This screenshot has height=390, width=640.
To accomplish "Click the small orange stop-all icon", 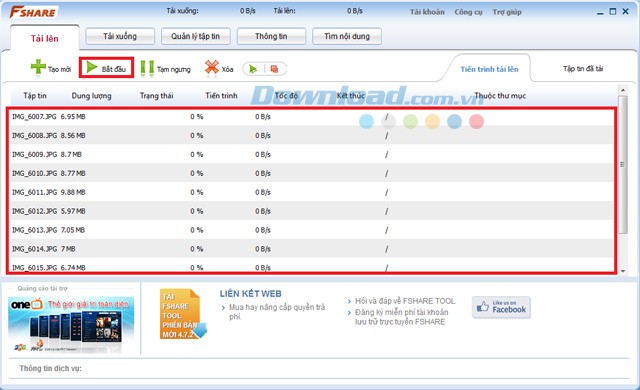I will [x=274, y=69].
